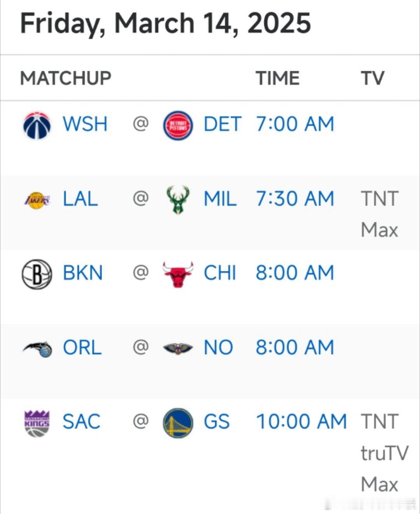420x514 pixels.
Task: Click the Detroit Pistons team logo
Action: 178,125
